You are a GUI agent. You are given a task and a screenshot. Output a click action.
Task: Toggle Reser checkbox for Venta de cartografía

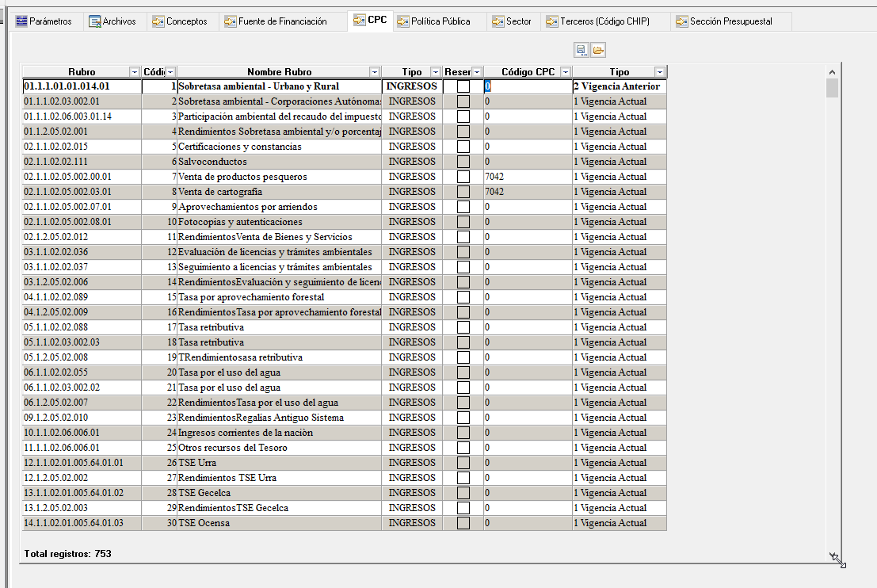(463, 192)
